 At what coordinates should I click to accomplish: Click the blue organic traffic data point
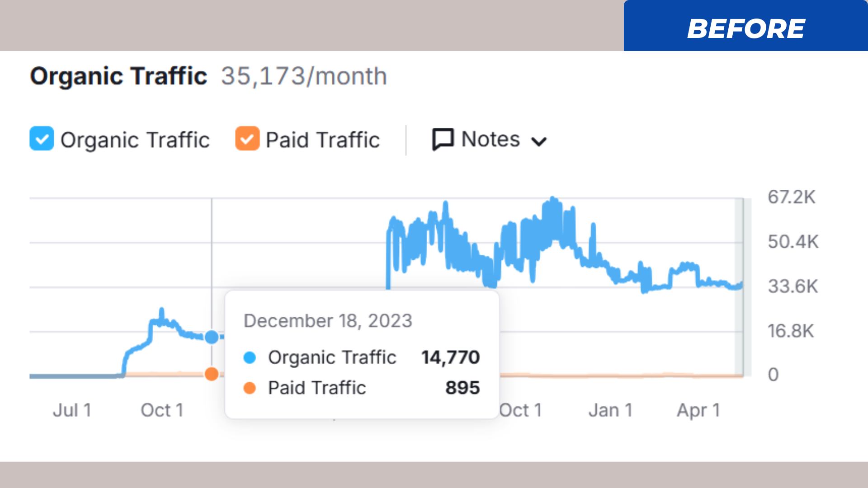pos(212,337)
